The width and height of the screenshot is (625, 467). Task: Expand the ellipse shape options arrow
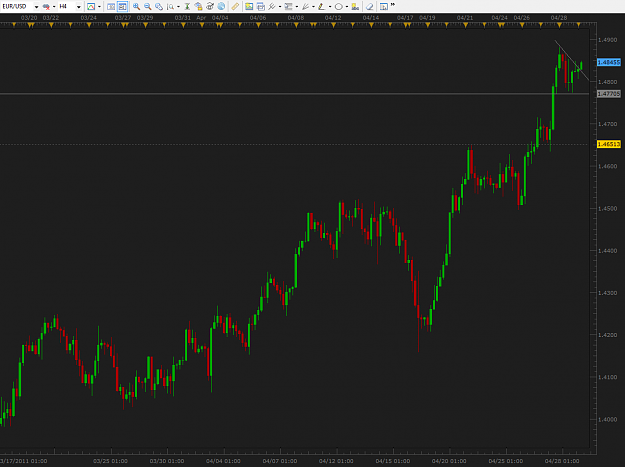tap(347, 7)
